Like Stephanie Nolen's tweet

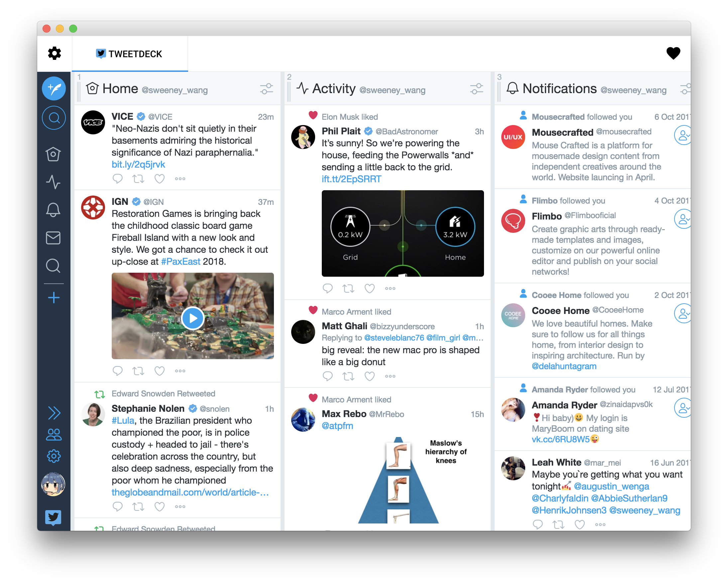click(159, 506)
